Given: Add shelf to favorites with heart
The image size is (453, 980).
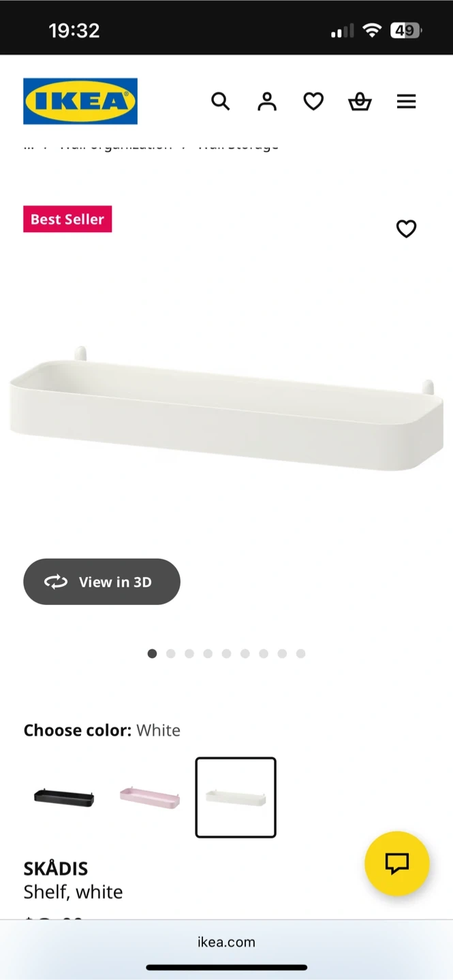Looking at the screenshot, I should tap(406, 229).
